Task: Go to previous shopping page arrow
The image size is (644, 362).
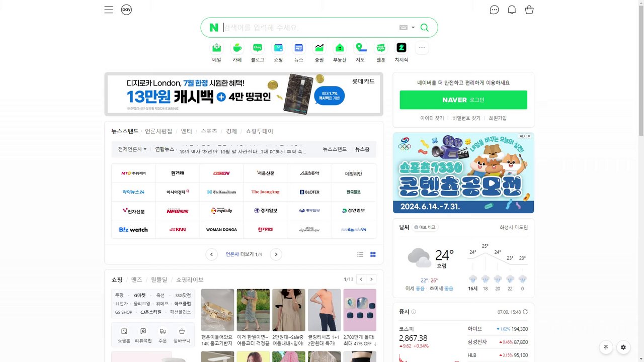Action: (x=361, y=279)
